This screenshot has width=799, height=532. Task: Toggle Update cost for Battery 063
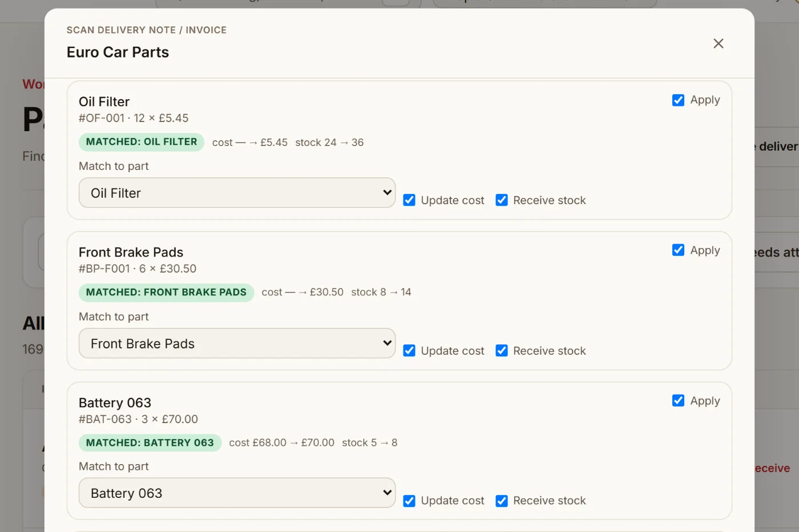point(409,501)
